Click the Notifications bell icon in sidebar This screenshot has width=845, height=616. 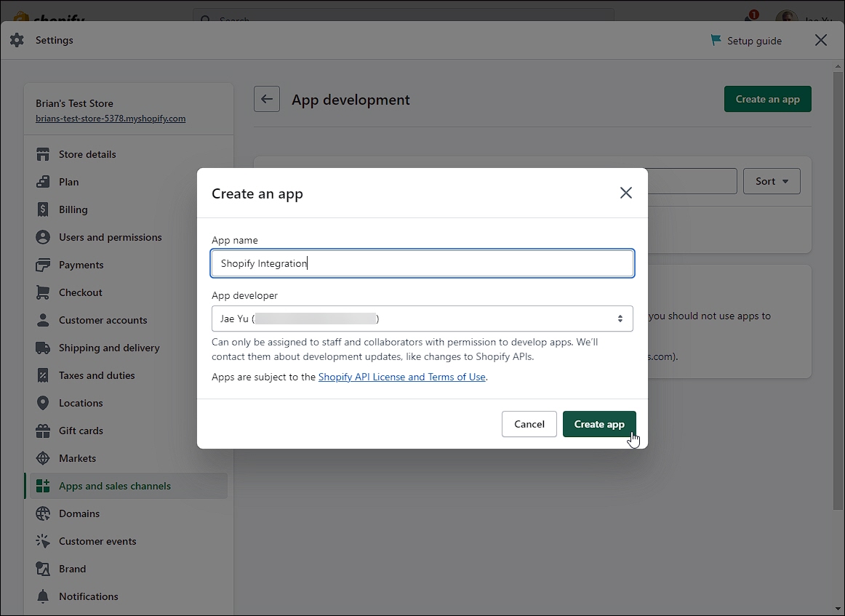(x=43, y=596)
